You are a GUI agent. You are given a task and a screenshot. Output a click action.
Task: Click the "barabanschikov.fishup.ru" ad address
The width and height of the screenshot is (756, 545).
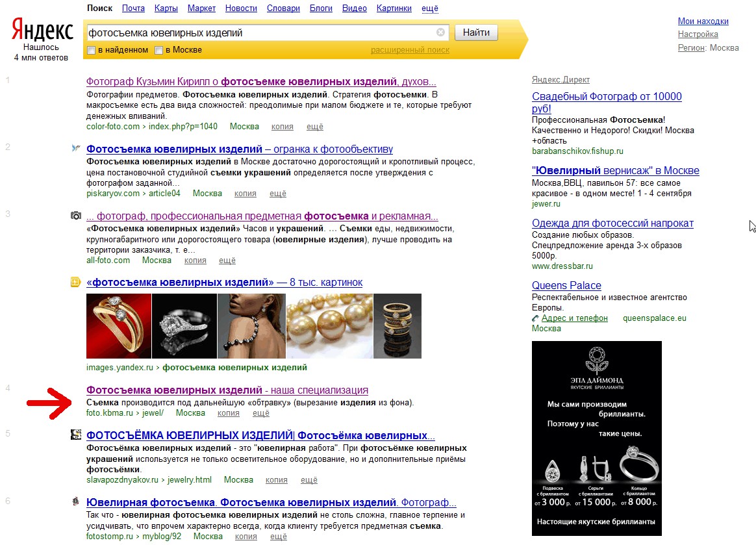click(577, 151)
